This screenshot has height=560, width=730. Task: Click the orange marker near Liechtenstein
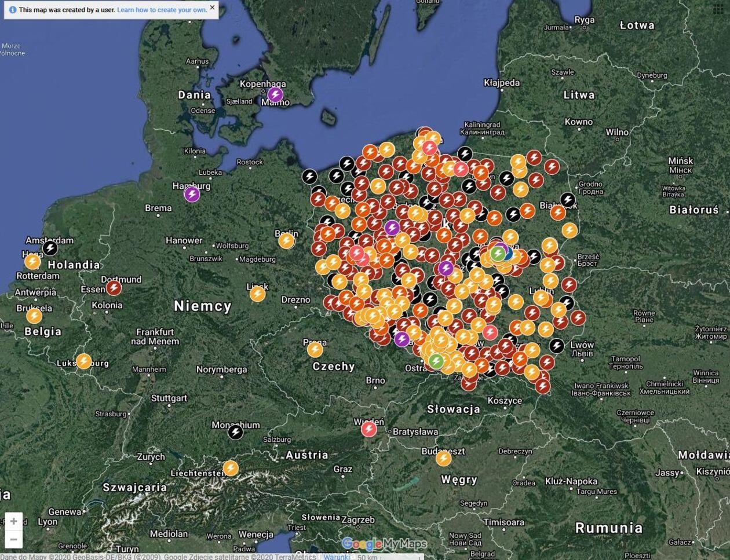point(231,468)
